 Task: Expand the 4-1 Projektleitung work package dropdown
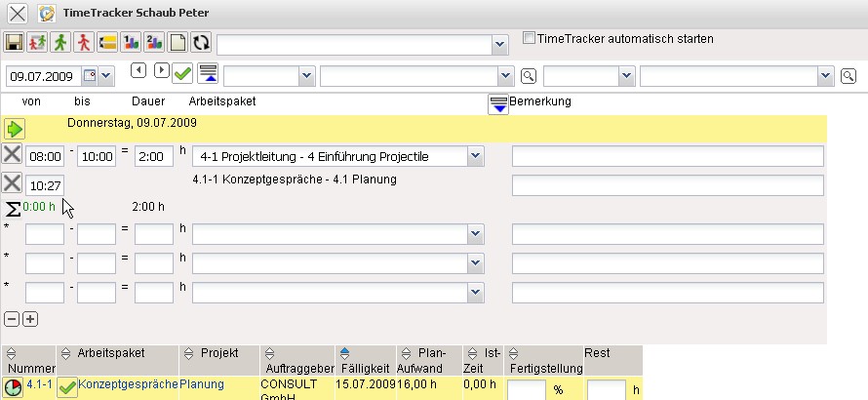474,156
